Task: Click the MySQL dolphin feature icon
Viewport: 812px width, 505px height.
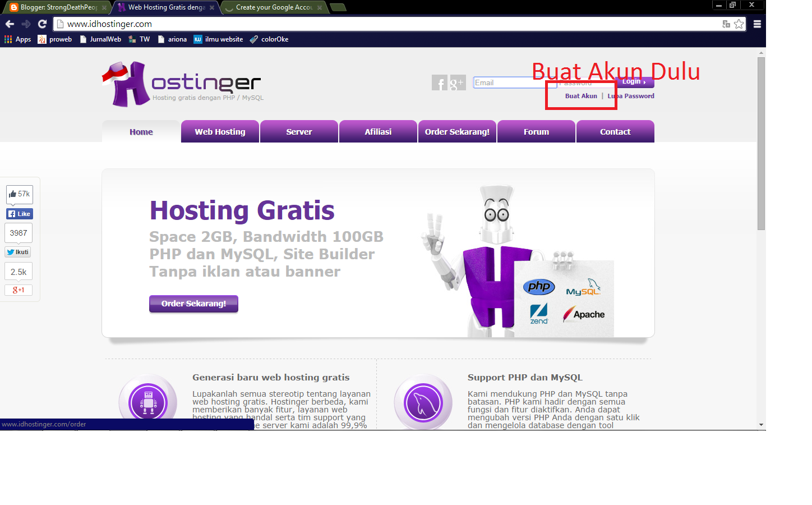Action: (423, 402)
